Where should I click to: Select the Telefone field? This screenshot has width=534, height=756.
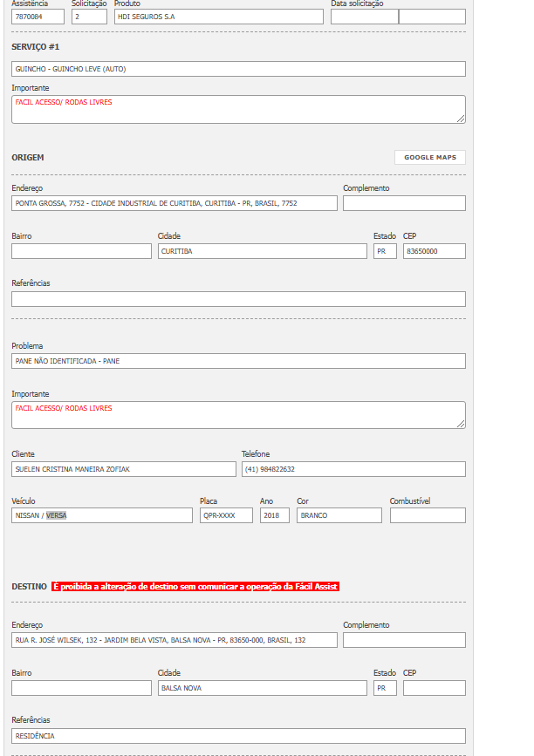pyautogui.click(x=353, y=469)
